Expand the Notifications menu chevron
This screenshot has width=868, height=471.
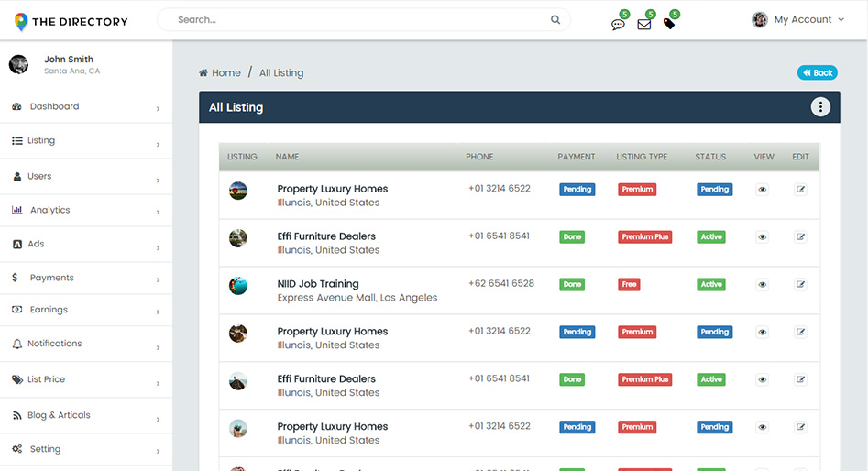158,347
